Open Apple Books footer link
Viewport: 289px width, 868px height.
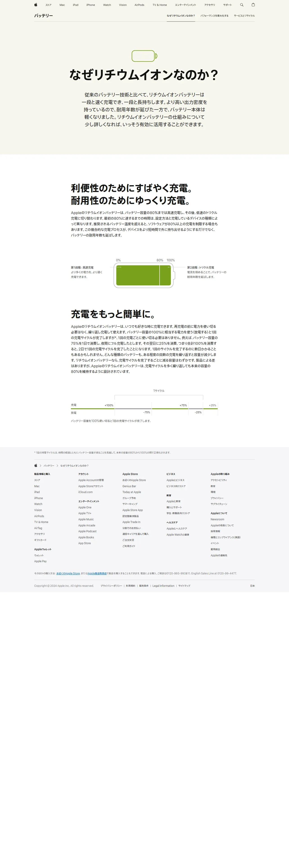click(86, 537)
